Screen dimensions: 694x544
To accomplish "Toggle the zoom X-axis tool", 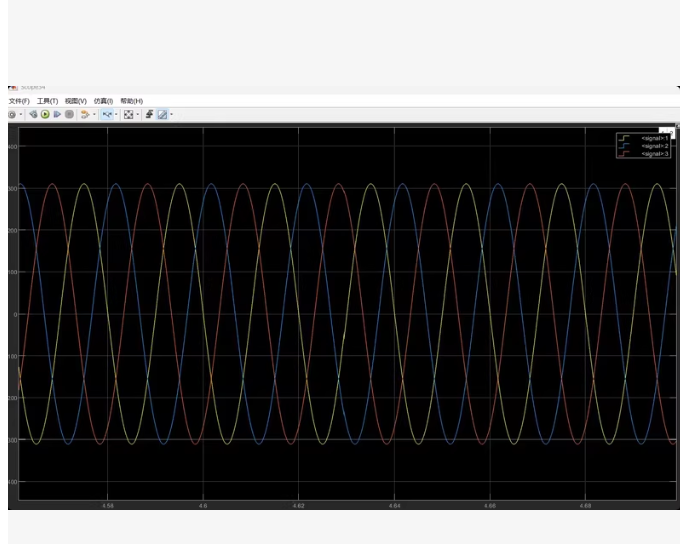I will pyautogui.click(x=107, y=115).
